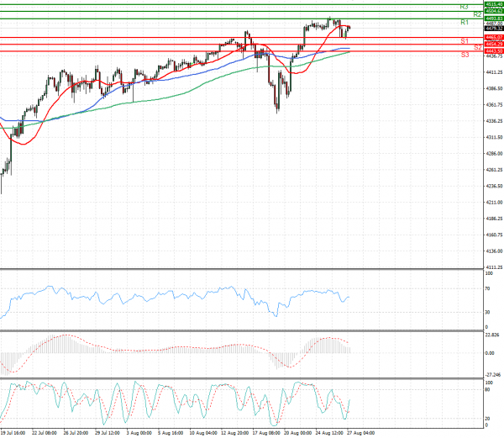Click the 26 Jul 20:00 date label
The height and width of the screenshot is (438, 504).
point(76,433)
